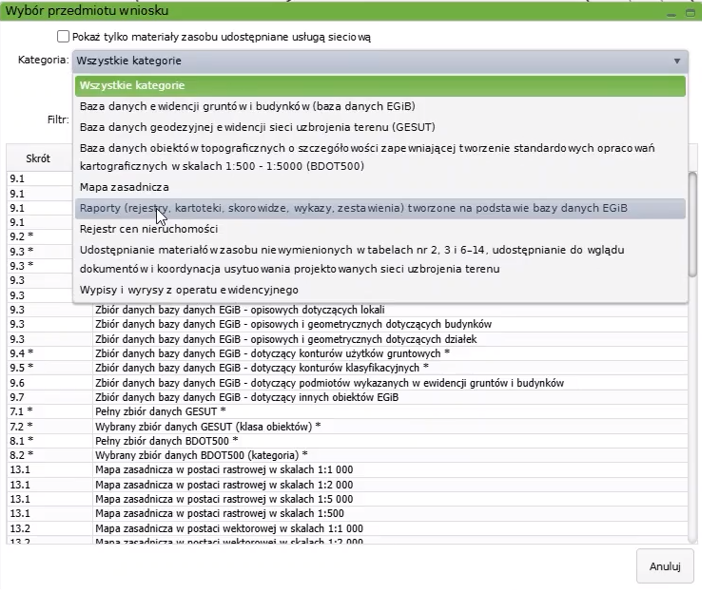
Task: Choose the EGiB land and buildings database category
Action: pos(247,107)
